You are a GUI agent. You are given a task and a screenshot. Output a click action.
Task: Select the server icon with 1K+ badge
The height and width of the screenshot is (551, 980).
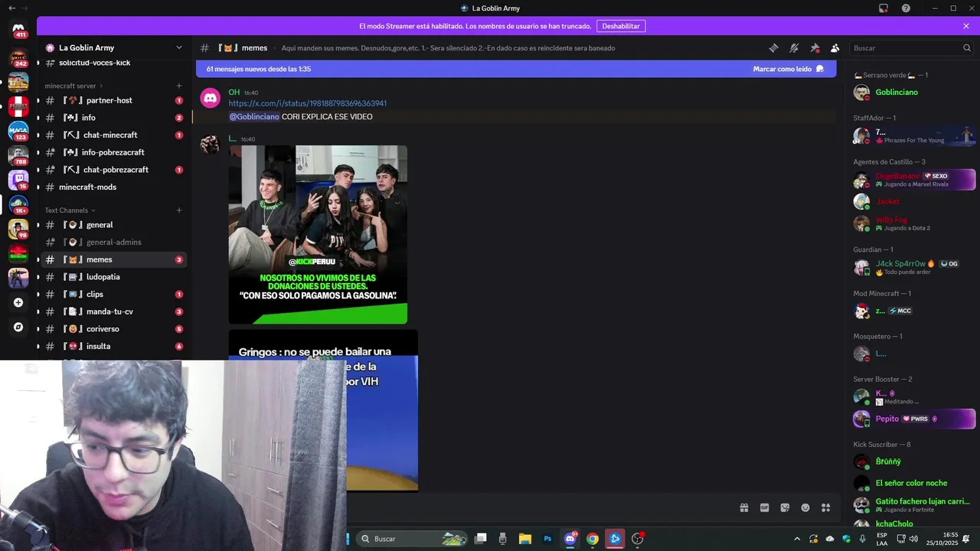18,204
